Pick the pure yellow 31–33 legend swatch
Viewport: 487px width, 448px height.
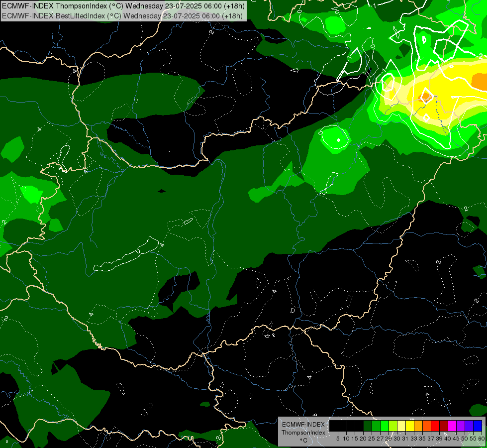[410, 426]
